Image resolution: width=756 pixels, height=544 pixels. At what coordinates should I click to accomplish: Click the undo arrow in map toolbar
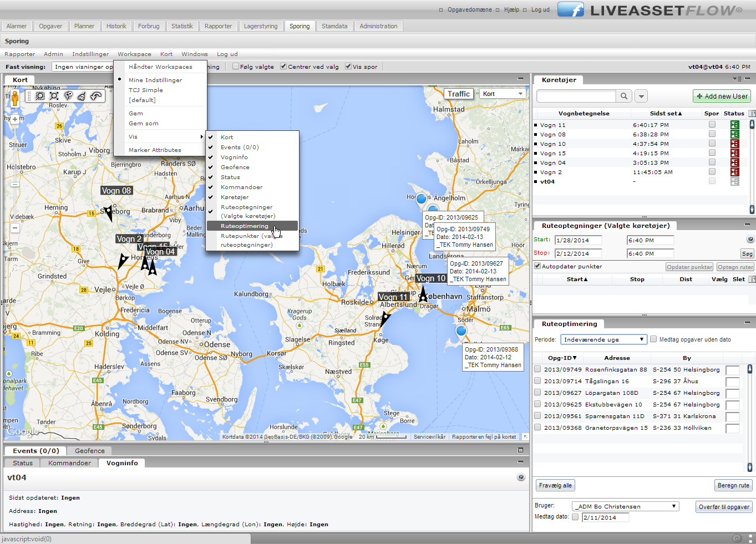tap(96, 96)
